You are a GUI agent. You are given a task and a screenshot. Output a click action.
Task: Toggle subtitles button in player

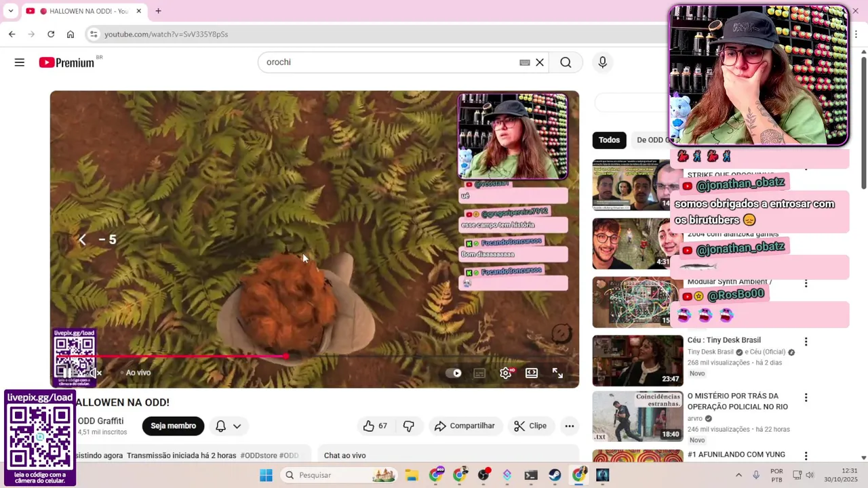479,373
